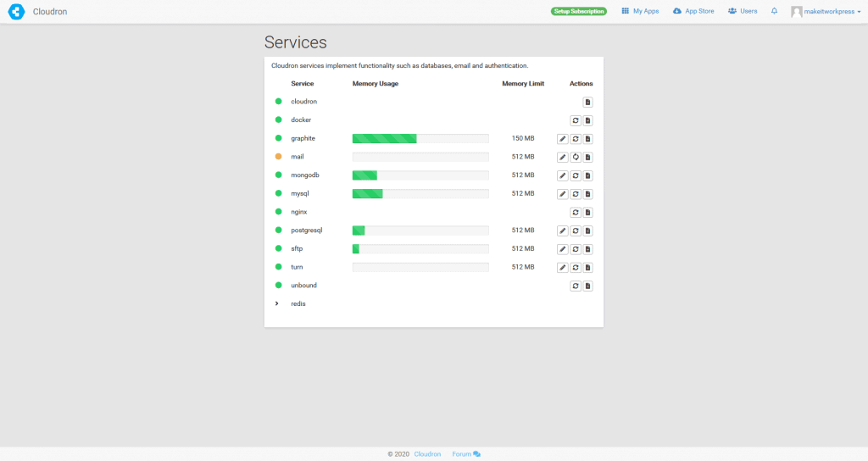The width and height of the screenshot is (868, 461).
Task: Open the Cloudron footer link
Action: [x=427, y=454]
